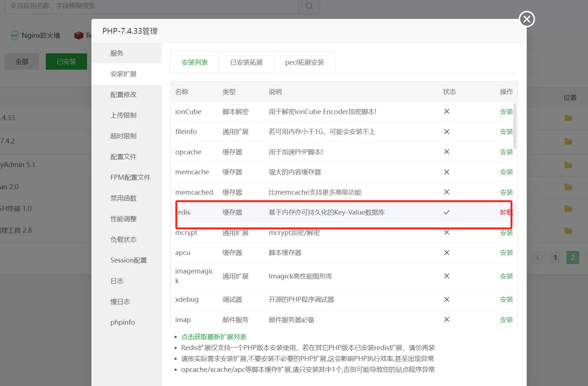This screenshot has width=588, height=386.
Task: Click the search magnifier icon
Action: pyautogui.click(x=309, y=6)
